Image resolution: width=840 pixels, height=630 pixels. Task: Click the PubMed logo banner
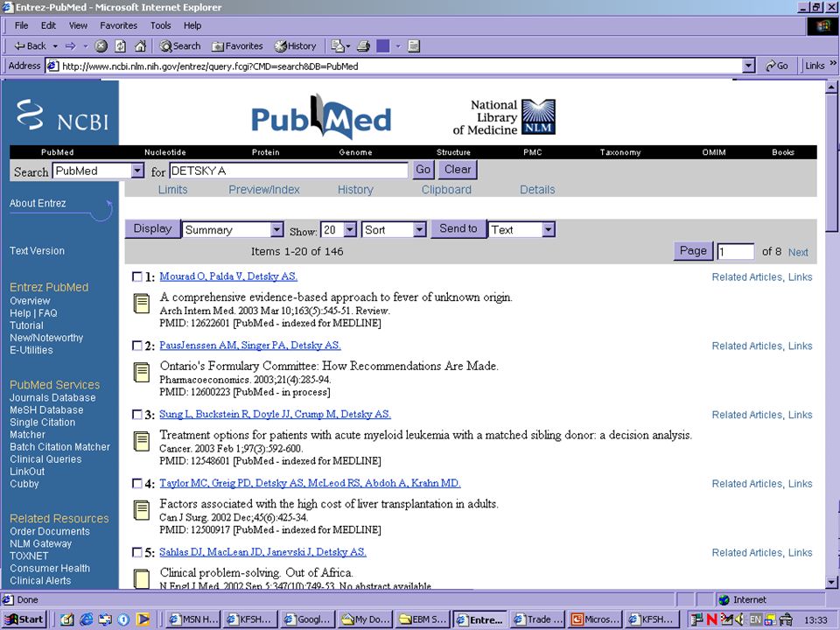click(x=321, y=116)
